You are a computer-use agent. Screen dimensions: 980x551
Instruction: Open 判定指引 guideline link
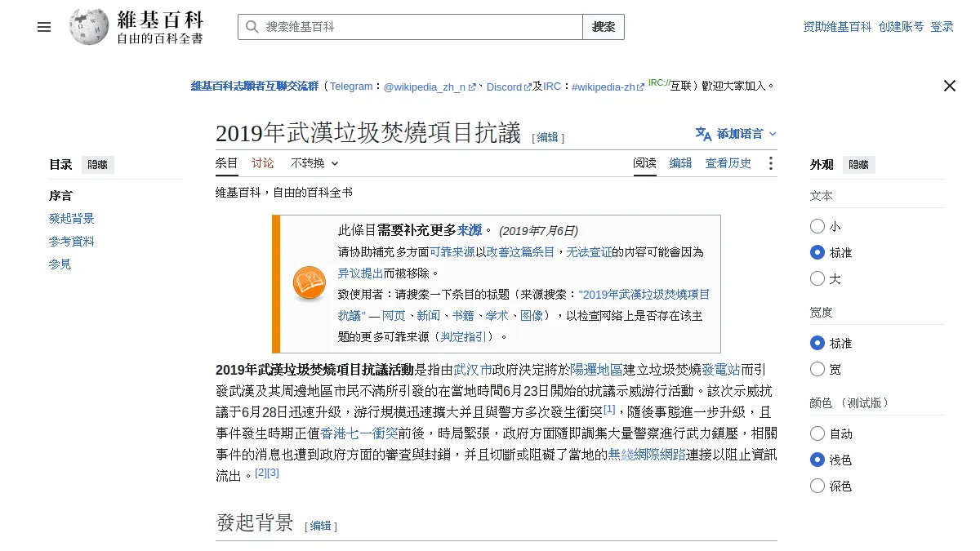(x=463, y=337)
